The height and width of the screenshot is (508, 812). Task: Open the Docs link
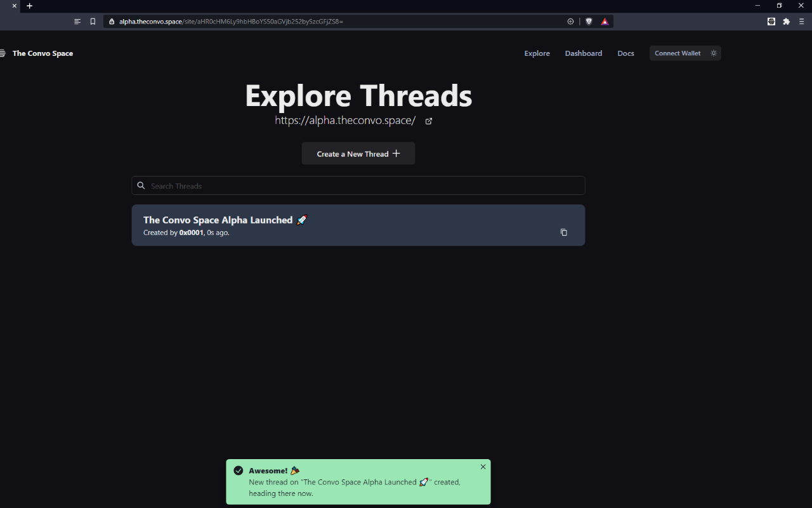(625, 53)
